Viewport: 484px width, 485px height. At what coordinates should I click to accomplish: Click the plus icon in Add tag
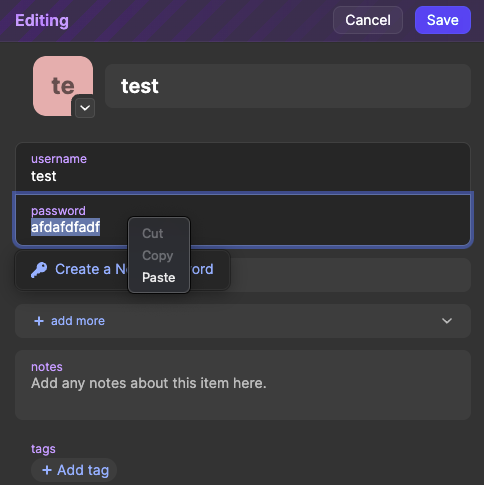(47, 470)
